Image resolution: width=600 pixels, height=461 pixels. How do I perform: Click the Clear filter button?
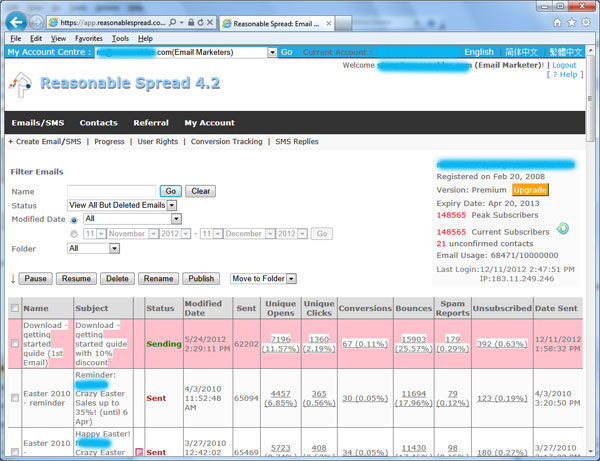pos(201,191)
